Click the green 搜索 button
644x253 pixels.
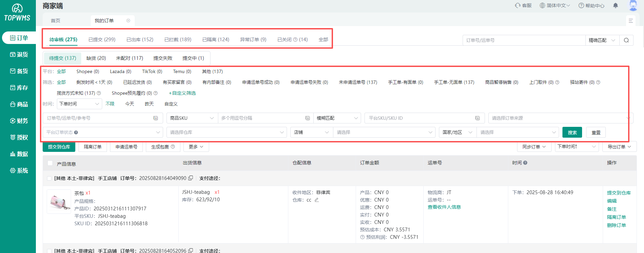pos(572,132)
